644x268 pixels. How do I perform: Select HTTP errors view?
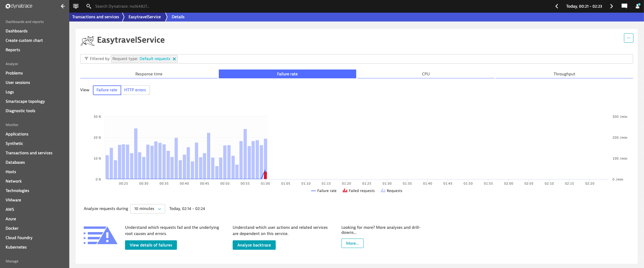click(135, 90)
